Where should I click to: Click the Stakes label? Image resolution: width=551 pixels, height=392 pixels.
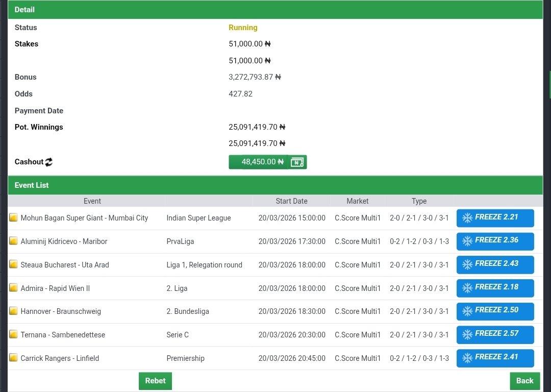27,44
